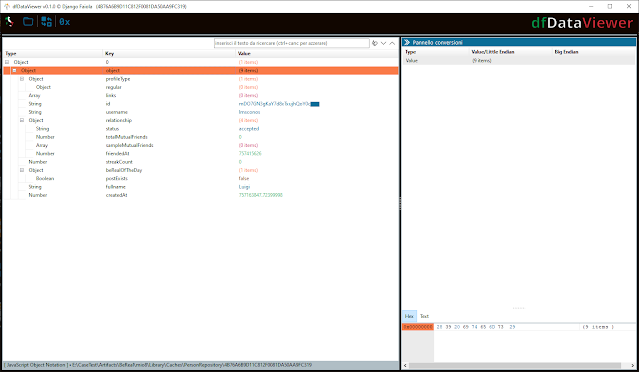Select the friendedAt number row
This screenshot has width=639, height=372.
(x=201, y=154)
